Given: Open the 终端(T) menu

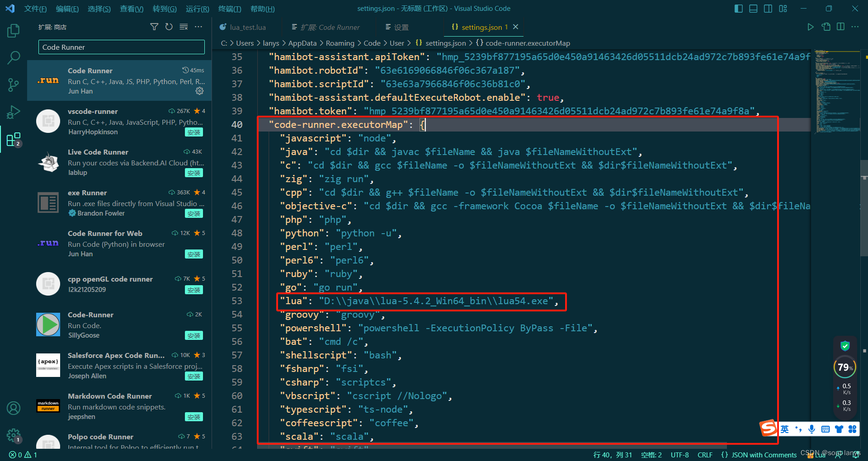Looking at the screenshot, I should pyautogui.click(x=230, y=9).
